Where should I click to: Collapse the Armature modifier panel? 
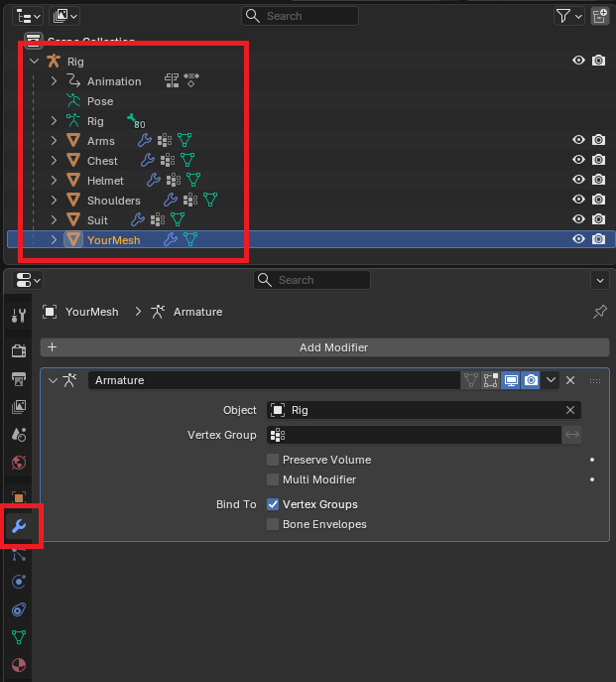[53, 380]
